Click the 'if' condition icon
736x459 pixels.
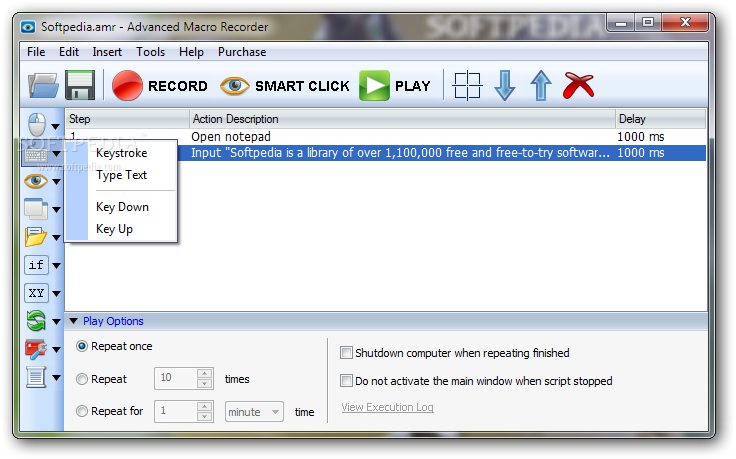click(36, 265)
